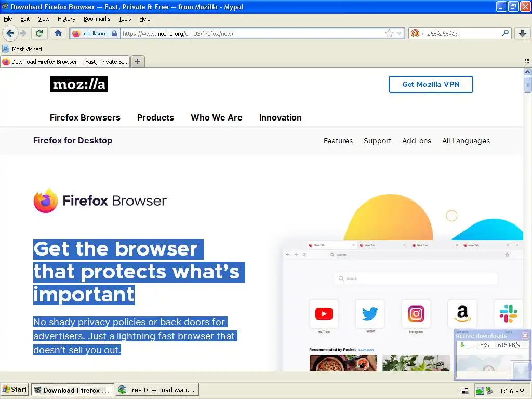Screen dimensions: 532x399
Task: Click the vertical scrollbar up arrow
Action: pos(527,72)
